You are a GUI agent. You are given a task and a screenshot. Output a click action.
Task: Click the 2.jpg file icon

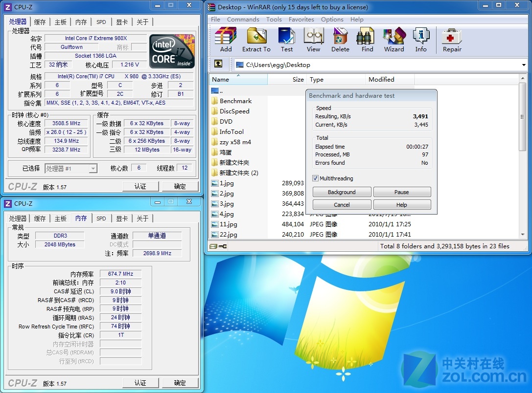214,194
